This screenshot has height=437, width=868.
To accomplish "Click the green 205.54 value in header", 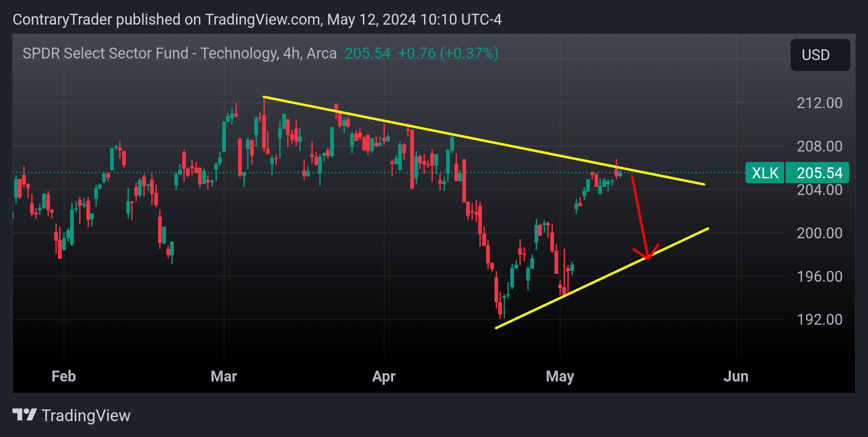I will pyautogui.click(x=368, y=53).
